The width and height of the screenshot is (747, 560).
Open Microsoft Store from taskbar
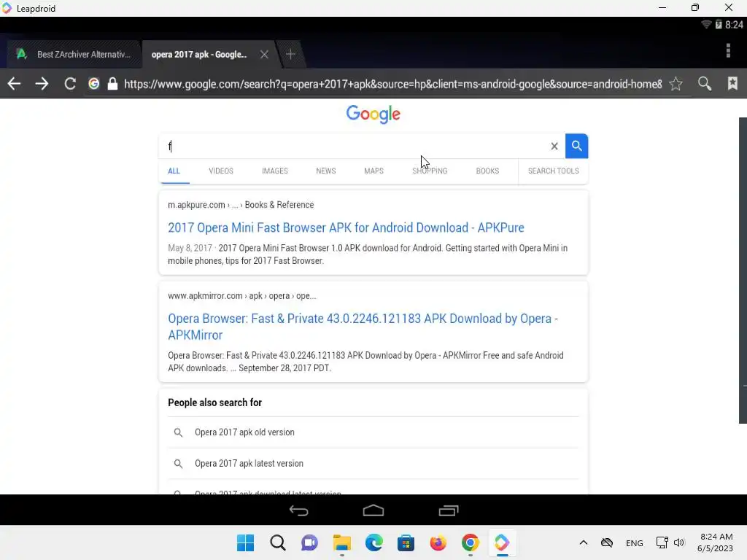(x=406, y=542)
